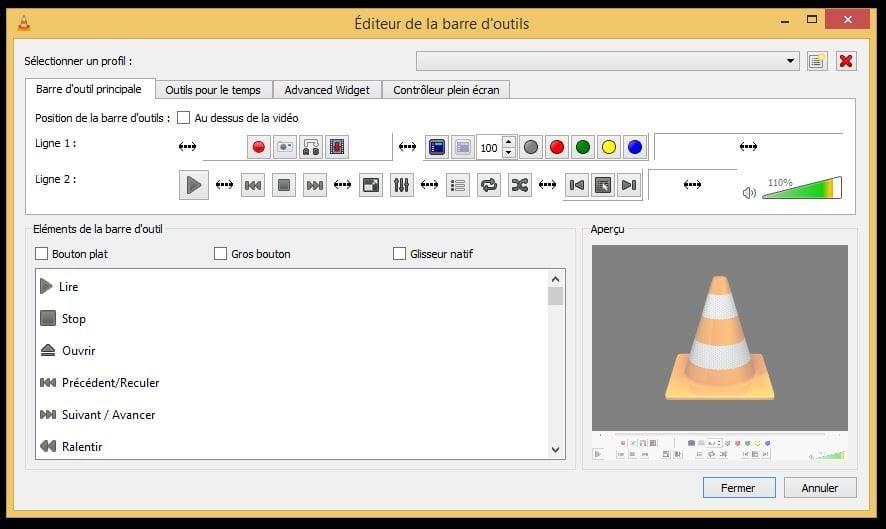Click the extended settings sliders icon
This screenshot has height=529, width=886.
[401, 185]
